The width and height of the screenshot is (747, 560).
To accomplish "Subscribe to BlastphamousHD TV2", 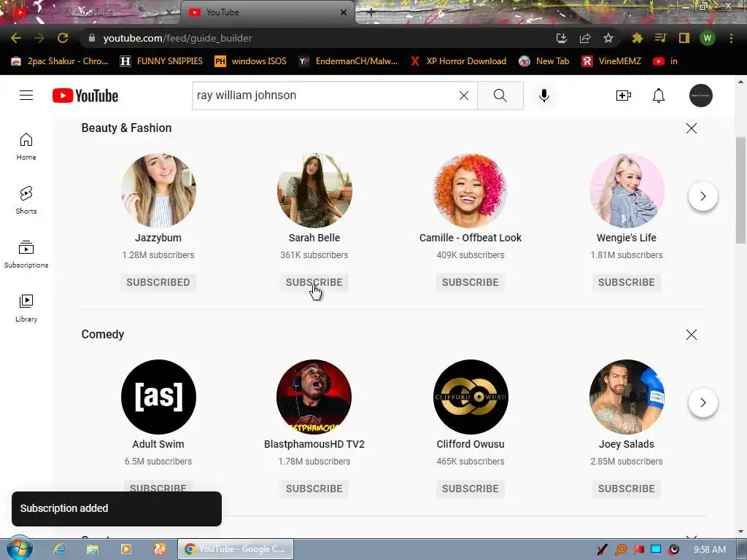I will (314, 489).
